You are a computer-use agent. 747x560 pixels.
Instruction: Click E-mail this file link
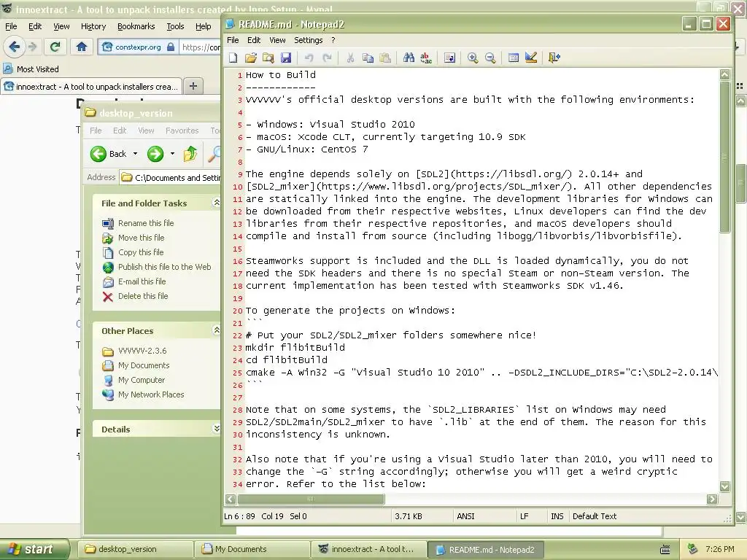tap(142, 281)
